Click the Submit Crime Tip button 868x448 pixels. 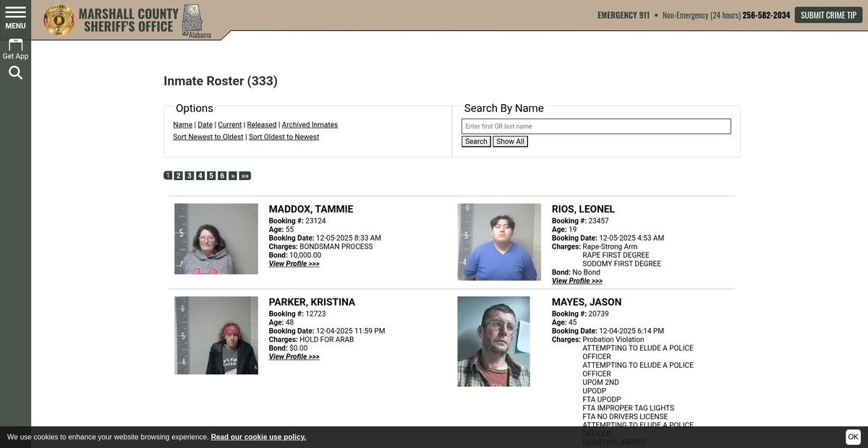point(828,15)
